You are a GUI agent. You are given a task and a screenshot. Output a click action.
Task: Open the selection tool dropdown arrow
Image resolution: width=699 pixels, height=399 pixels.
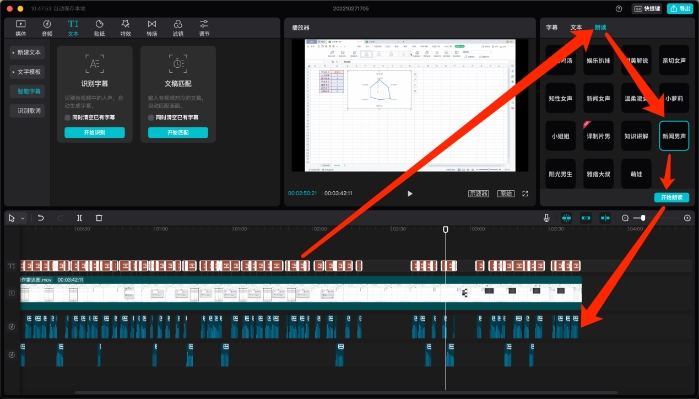22,218
